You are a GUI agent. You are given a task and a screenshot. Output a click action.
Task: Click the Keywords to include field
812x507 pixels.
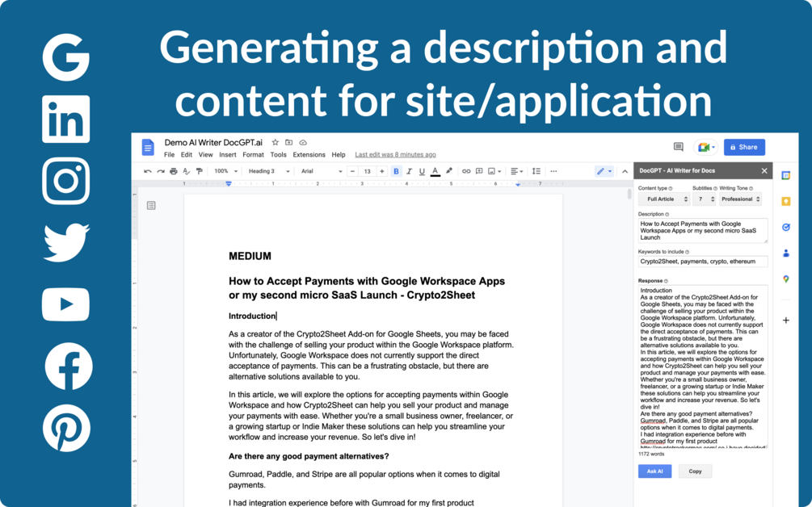click(703, 262)
